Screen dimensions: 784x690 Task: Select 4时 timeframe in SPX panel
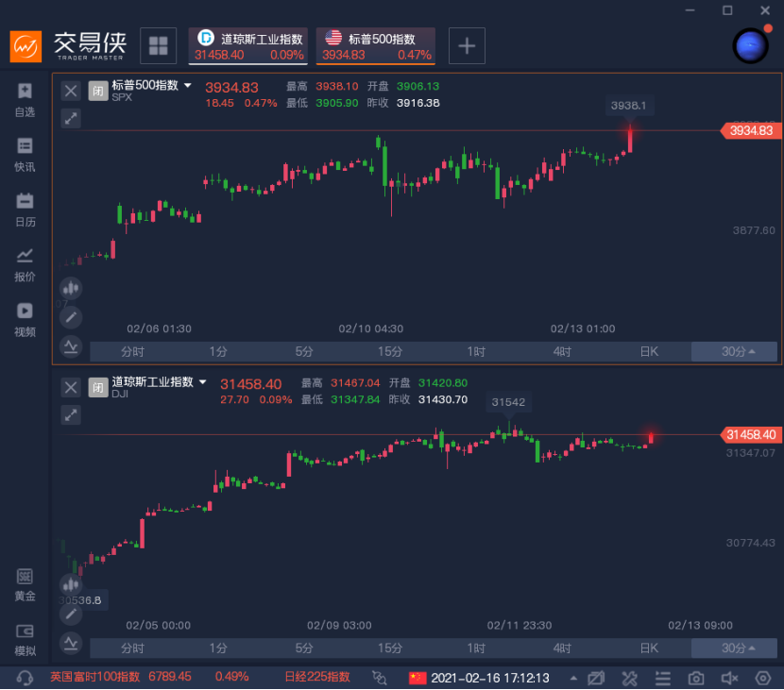click(562, 351)
